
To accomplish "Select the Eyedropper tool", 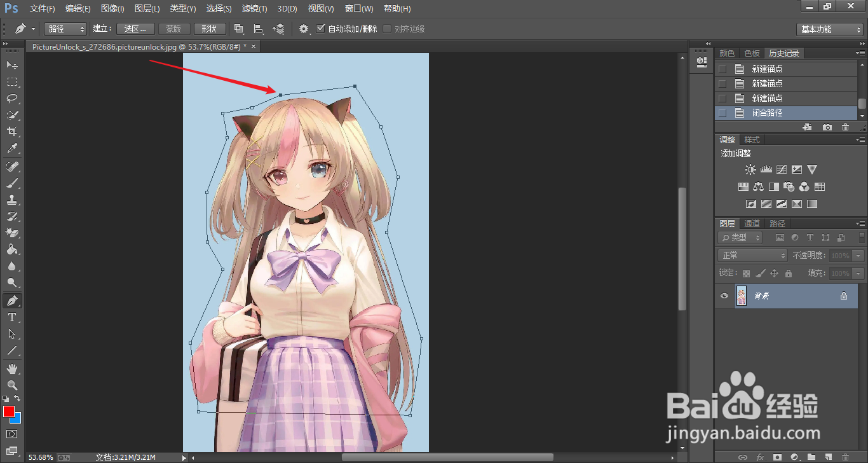I will pyautogui.click(x=12, y=149).
